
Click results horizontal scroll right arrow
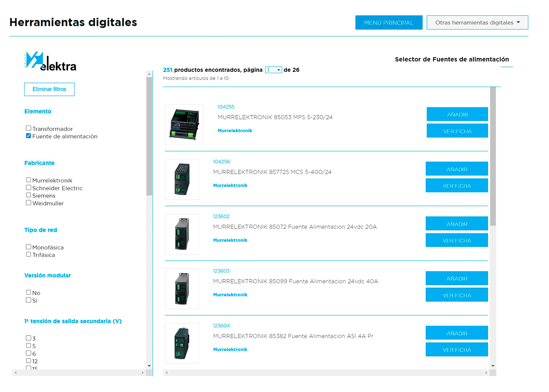pyautogui.click(x=487, y=373)
